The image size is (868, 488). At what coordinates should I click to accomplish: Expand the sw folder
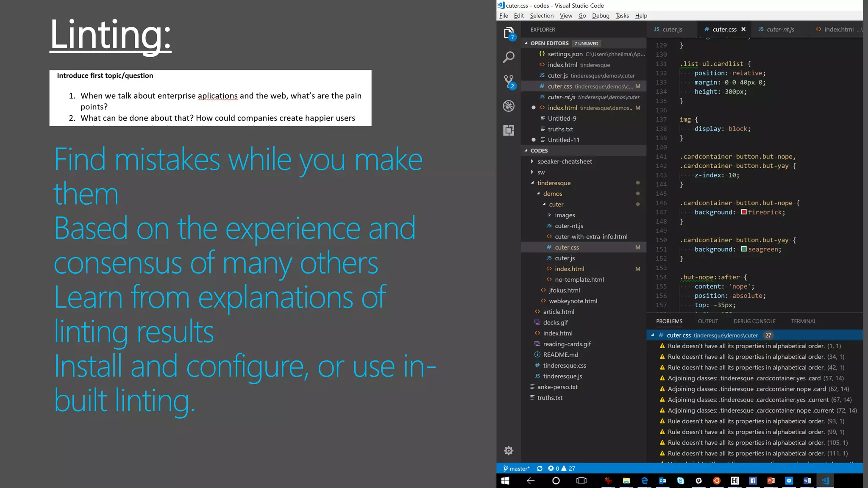point(532,172)
